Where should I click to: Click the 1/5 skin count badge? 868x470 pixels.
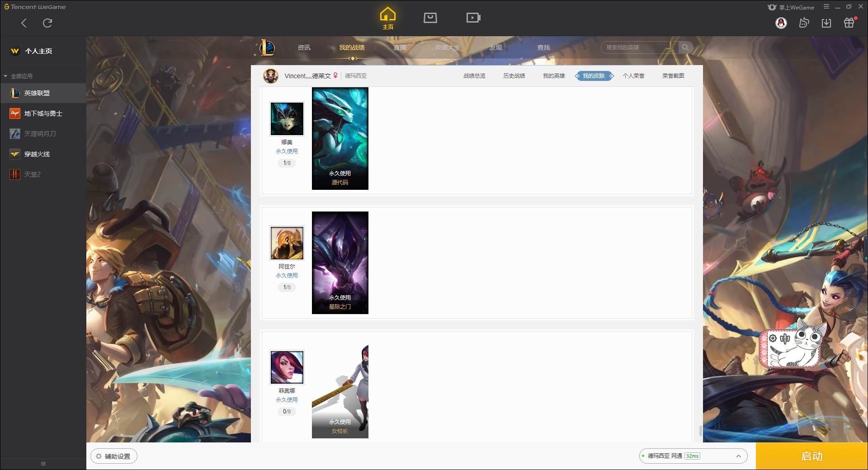(287, 287)
